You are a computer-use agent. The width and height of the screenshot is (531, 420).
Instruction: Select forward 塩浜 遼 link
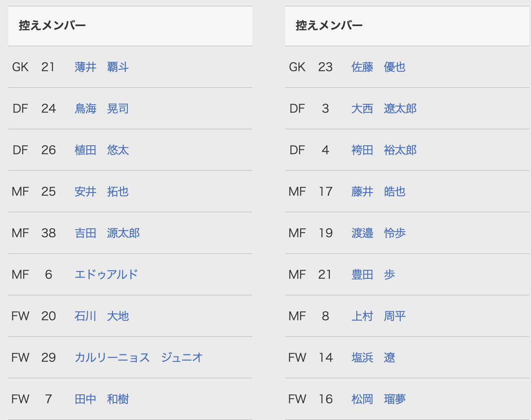click(x=373, y=358)
